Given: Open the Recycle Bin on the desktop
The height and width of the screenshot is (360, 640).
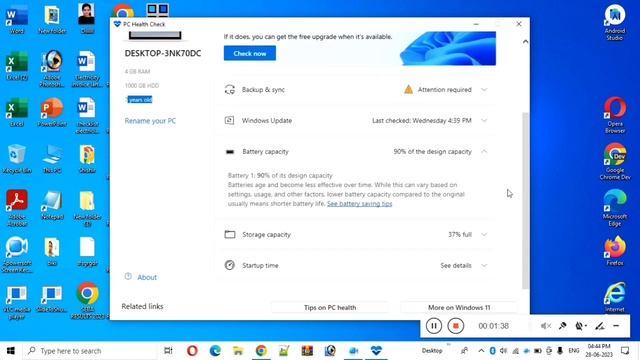Looking at the screenshot, I should [x=17, y=159].
